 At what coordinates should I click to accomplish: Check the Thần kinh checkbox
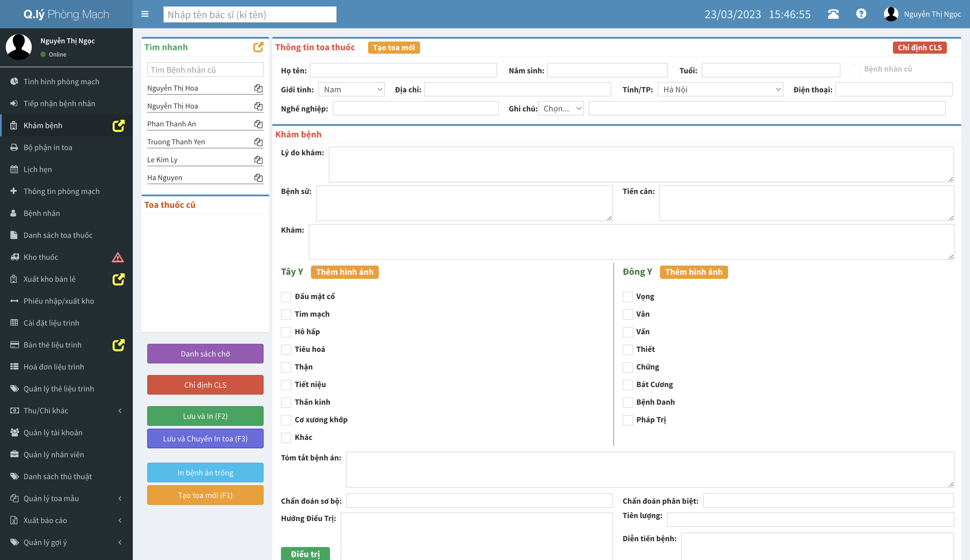[x=286, y=402]
